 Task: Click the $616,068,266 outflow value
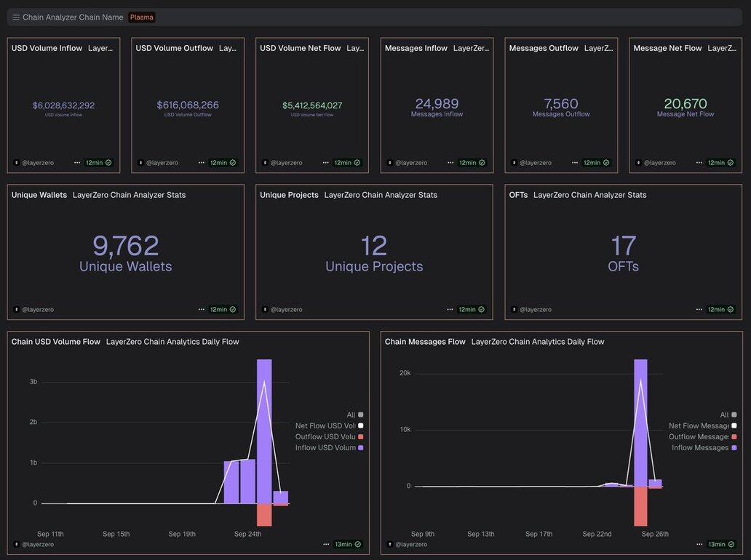[188, 105]
